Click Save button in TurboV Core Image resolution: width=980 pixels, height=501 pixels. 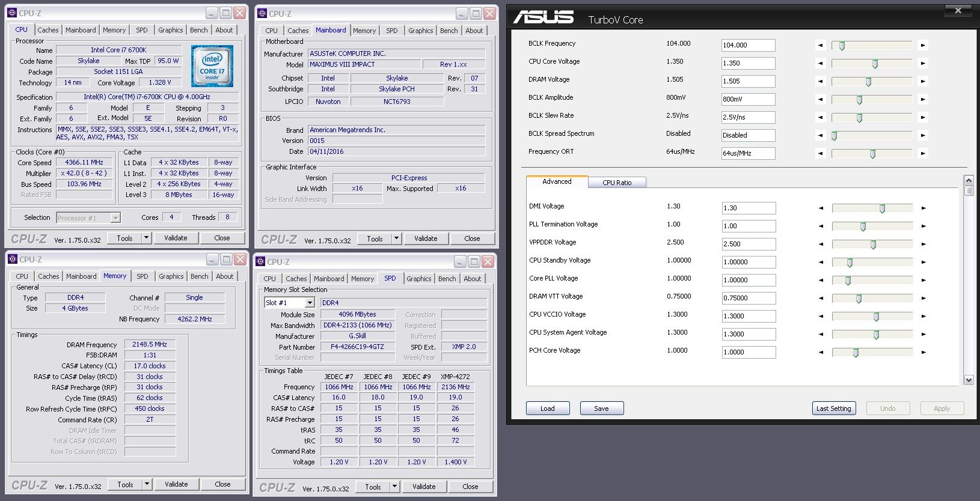pos(601,408)
